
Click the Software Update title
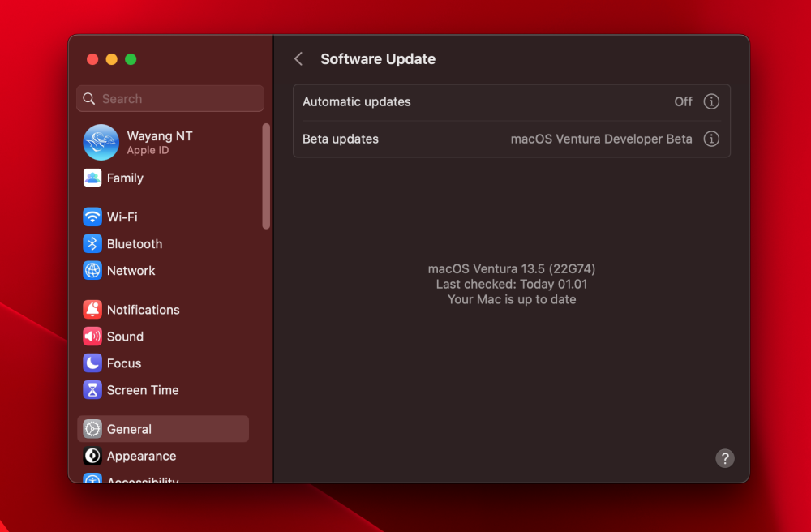point(378,59)
